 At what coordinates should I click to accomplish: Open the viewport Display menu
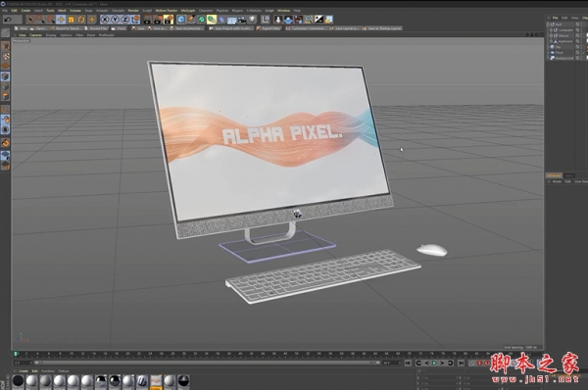pos(51,35)
